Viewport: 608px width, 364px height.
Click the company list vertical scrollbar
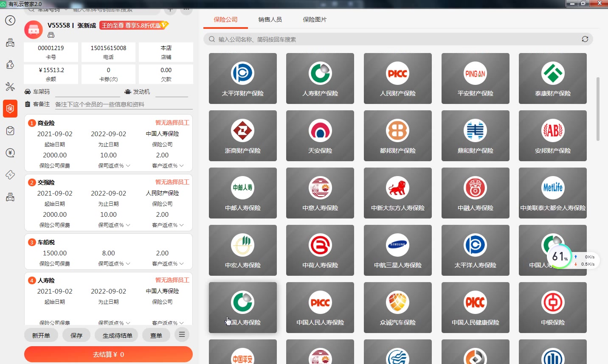[598, 109]
